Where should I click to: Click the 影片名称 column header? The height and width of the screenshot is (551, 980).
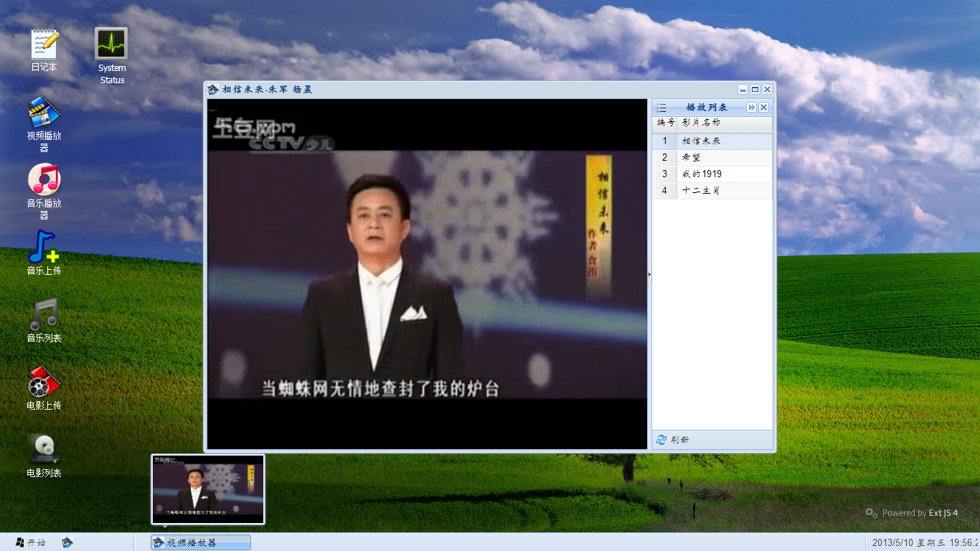[725, 123]
